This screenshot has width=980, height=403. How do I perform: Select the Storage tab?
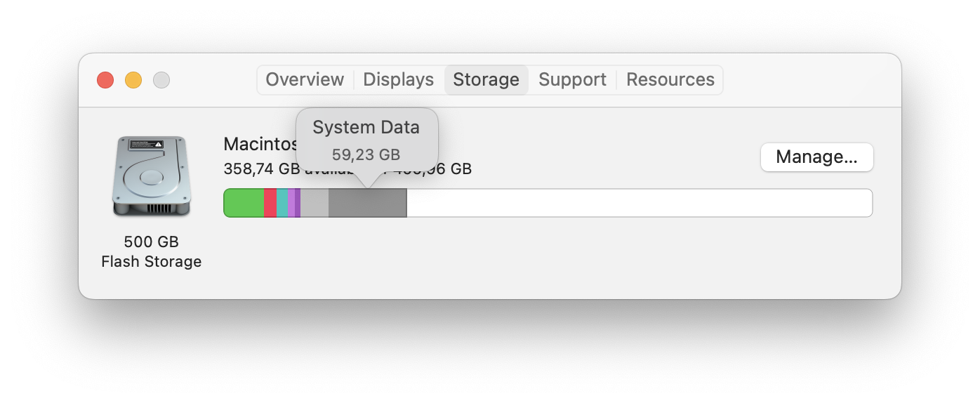[486, 80]
